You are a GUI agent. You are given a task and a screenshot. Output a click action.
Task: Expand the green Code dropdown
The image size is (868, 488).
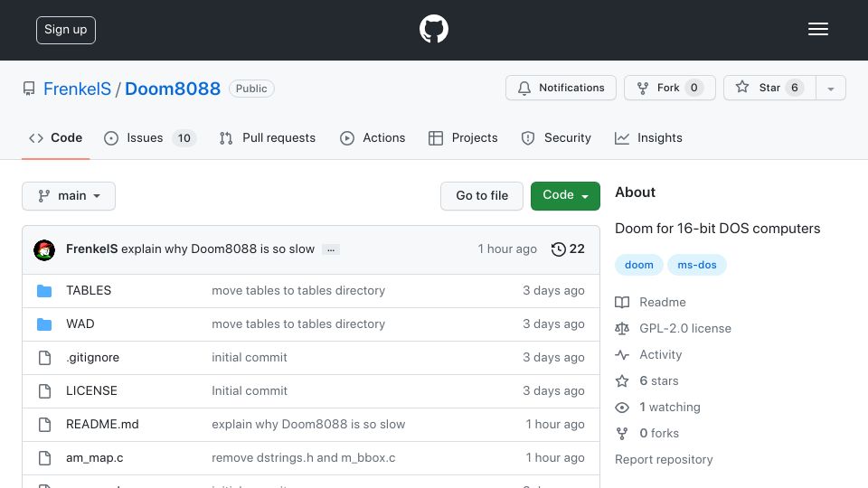(565, 196)
